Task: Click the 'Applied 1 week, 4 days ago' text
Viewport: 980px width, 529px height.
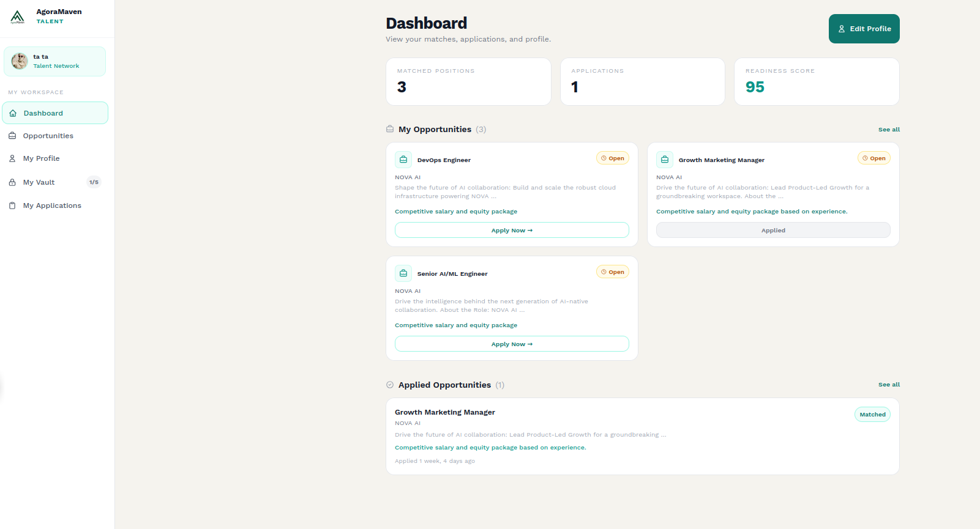Action: tap(435, 461)
